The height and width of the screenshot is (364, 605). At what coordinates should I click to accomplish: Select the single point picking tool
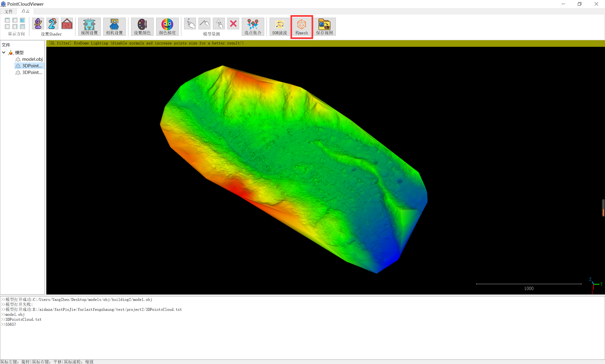[x=190, y=24]
